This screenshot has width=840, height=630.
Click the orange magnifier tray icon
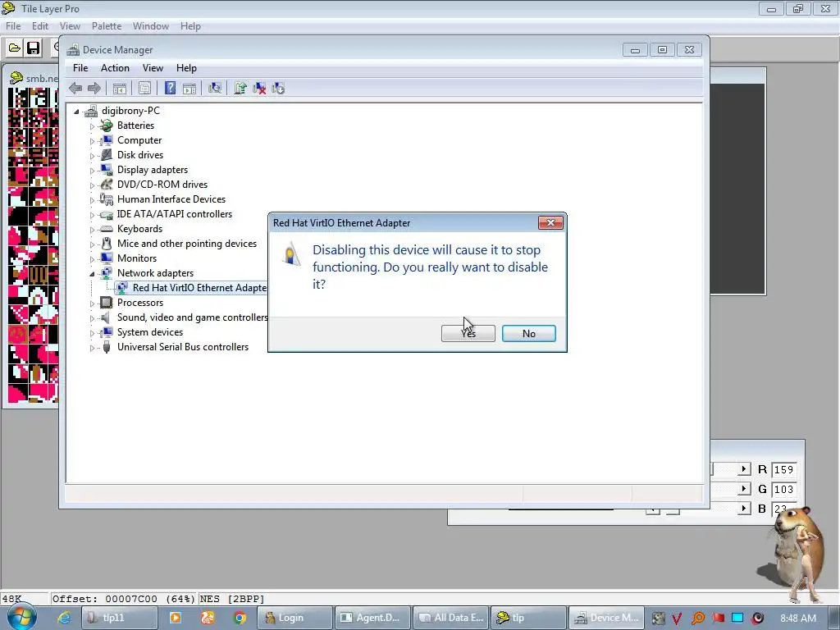click(698, 619)
